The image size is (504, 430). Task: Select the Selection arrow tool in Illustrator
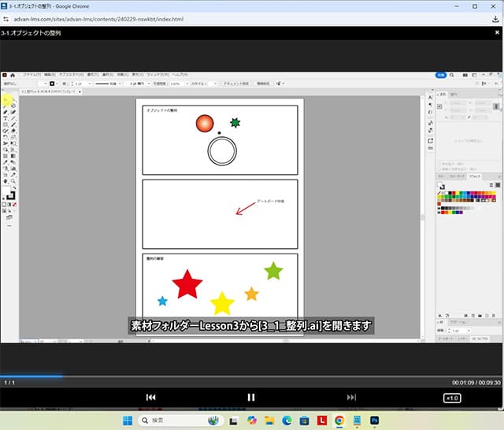[x=6, y=98]
